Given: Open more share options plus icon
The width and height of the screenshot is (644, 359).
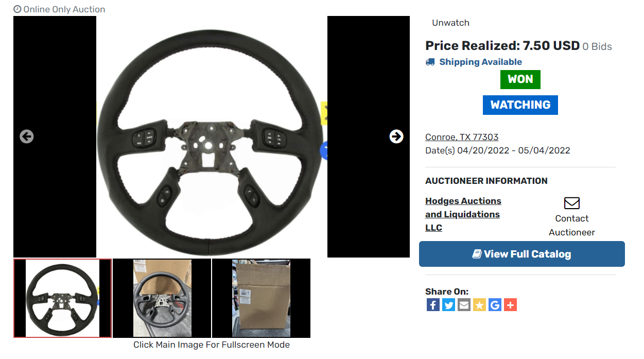Looking at the screenshot, I should pos(510,305).
